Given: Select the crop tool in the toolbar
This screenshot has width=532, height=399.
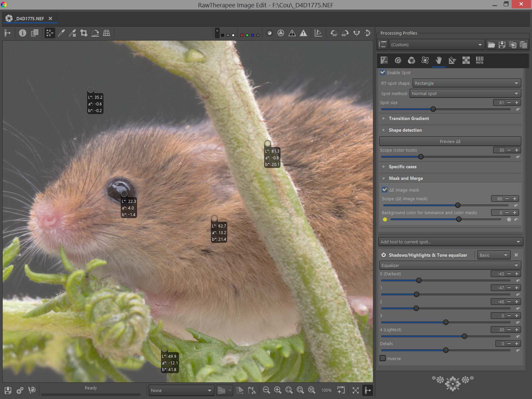Looking at the screenshot, I should pyautogui.click(x=84, y=33).
